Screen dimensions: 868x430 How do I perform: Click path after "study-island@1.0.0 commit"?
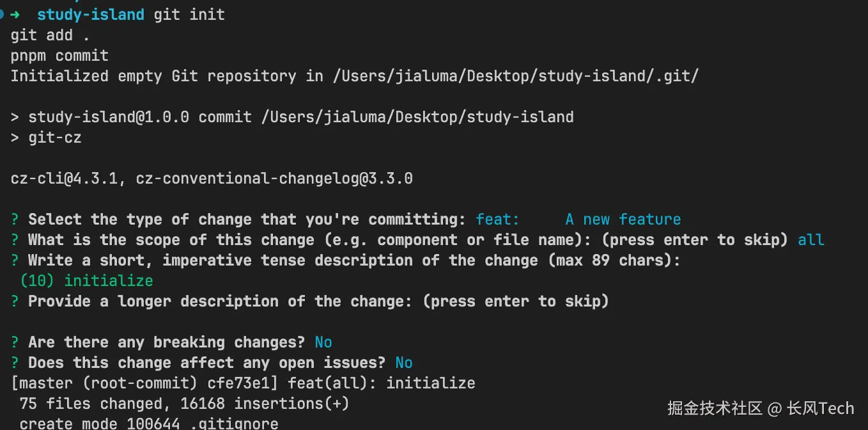tap(417, 117)
